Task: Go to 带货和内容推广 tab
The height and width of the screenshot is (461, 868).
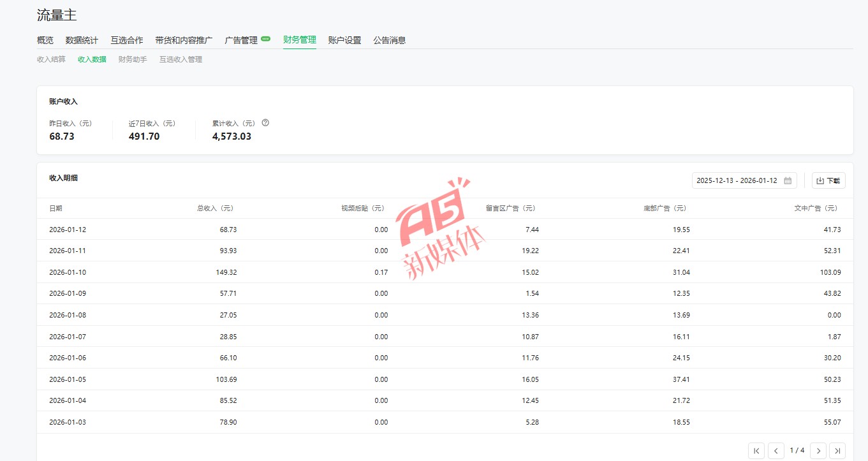Action: [x=184, y=40]
